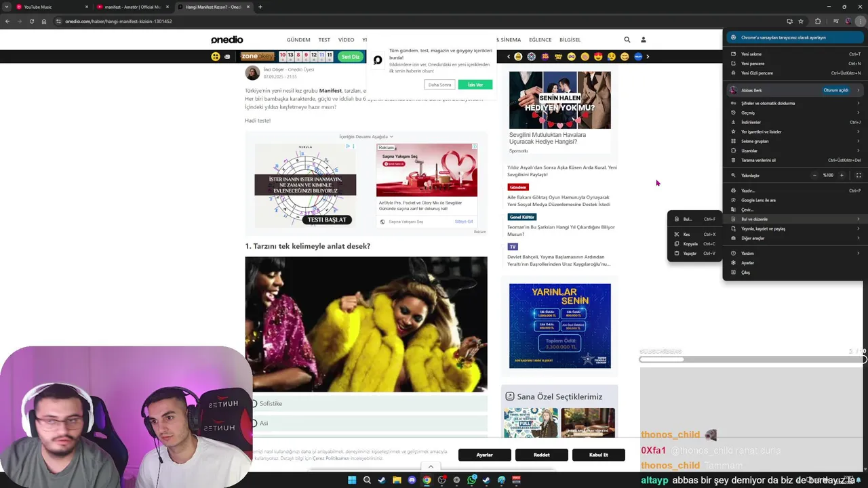Open EĞLENCE in the Onedio navigation

pyautogui.click(x=540, y=39)
